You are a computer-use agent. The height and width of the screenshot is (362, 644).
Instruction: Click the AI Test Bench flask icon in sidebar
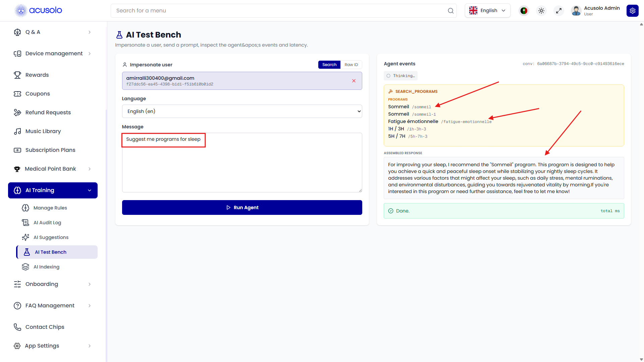[x=27, y=252]
